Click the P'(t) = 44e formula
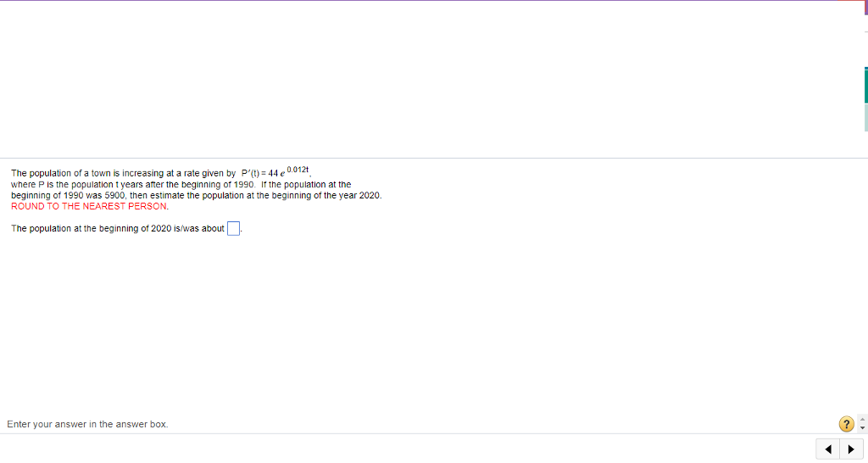The height and width of the screenshot is (463, 868). click(x=264, y=173)
